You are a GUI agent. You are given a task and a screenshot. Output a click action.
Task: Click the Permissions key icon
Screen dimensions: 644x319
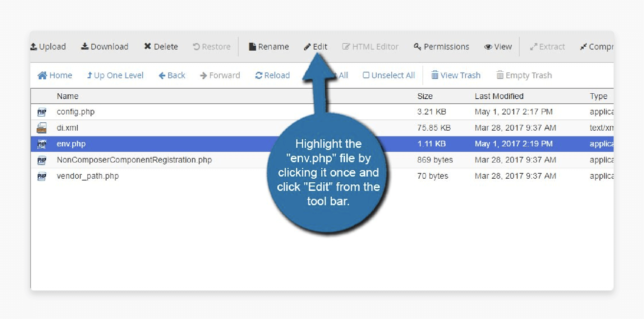tap(417, 47)
